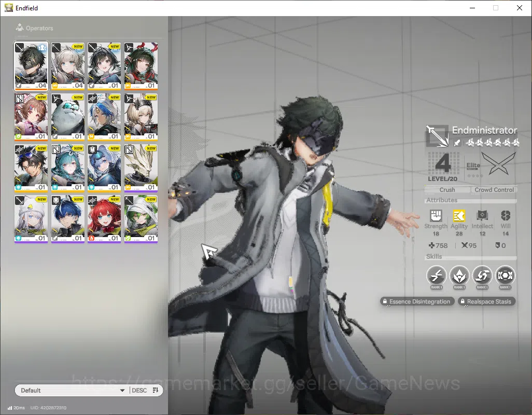Image resolution: width=532 pixels, height=415 pixels.
Task: Click the Intellect attribute icon
Action: pos(482,215)
